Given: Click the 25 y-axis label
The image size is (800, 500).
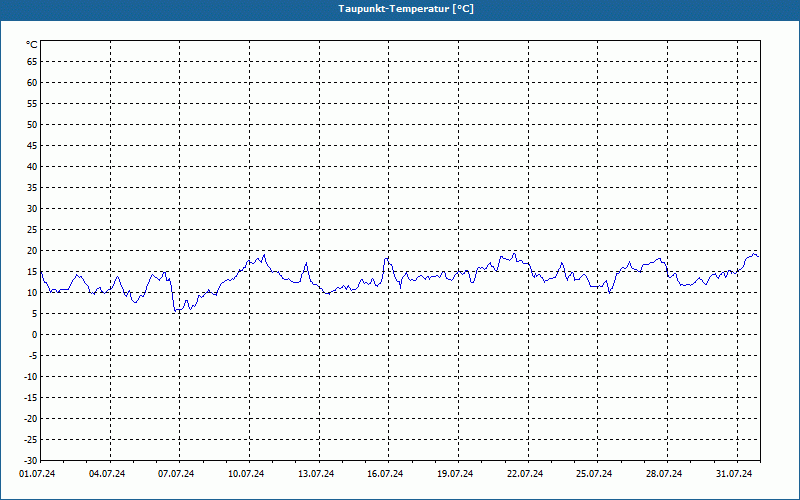Looking at the screenshot, I should [x=32, y=230].
